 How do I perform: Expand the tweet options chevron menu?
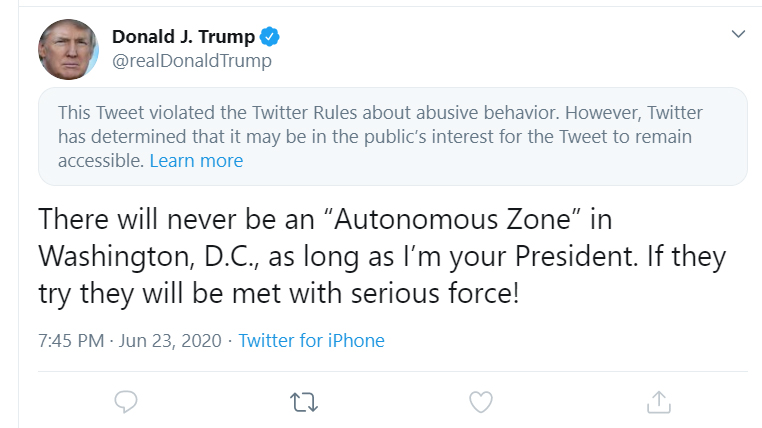tap(738, 35)
